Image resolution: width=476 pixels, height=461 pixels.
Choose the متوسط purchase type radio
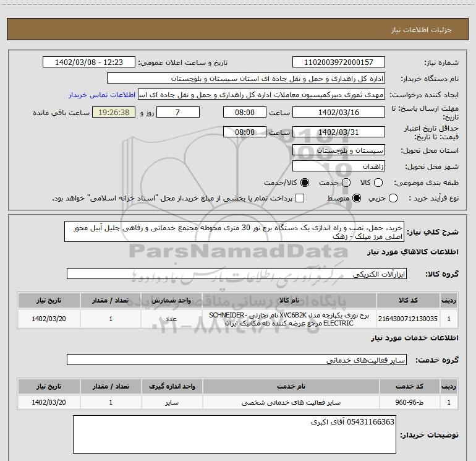click(357, 199)
